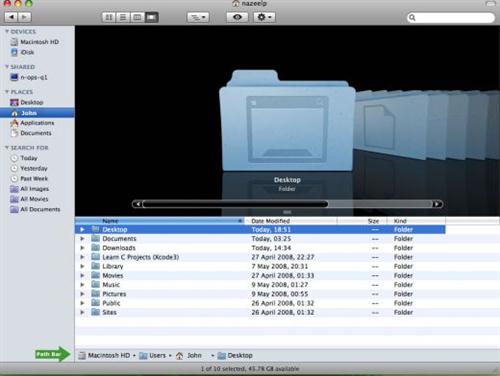Click Users in the path bar
This screenshot has height=376, width=500.
pyautogui.click(x=153, y=356)
